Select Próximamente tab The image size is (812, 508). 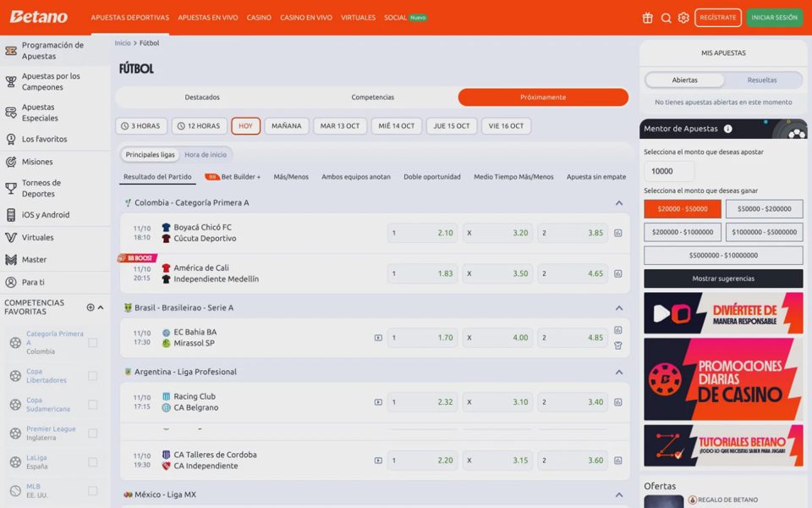[x=543, y=97]
